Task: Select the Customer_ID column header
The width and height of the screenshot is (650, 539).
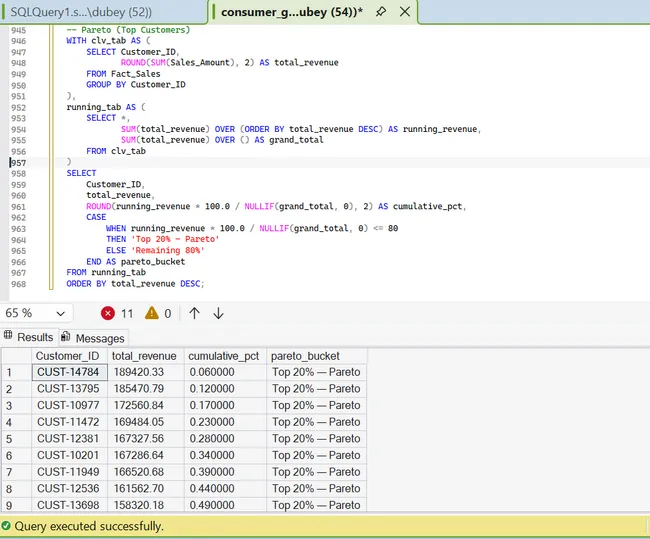Action: (67, 356)
